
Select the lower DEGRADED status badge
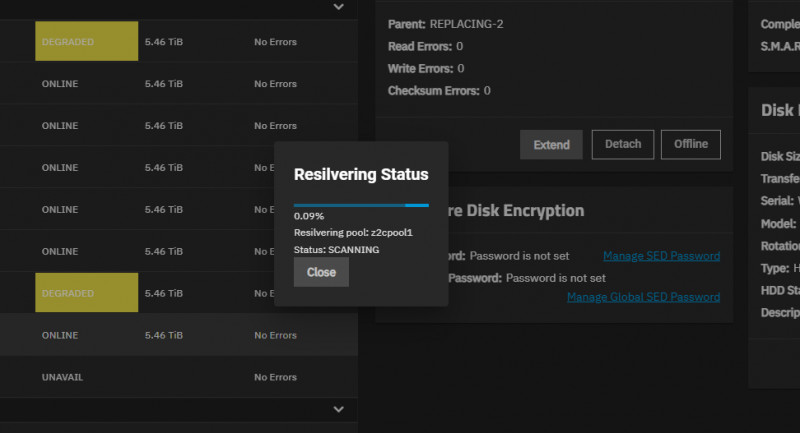pyautogui.click(x=86, y=293)
